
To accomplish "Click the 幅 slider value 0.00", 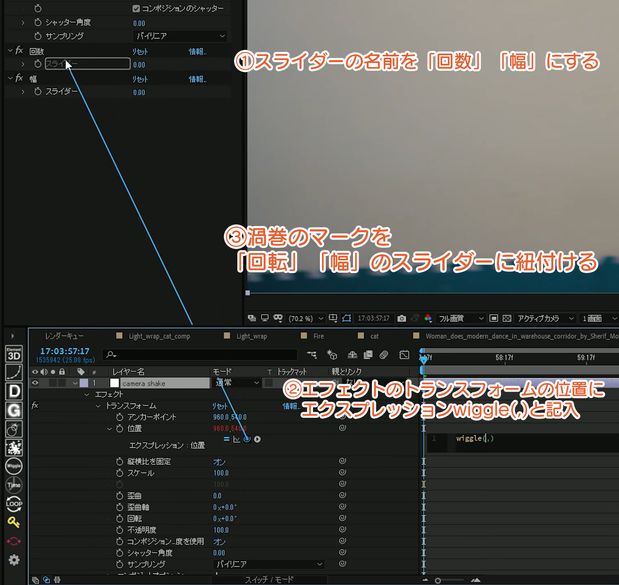I will pyautogui.click(x=139, y=92).
